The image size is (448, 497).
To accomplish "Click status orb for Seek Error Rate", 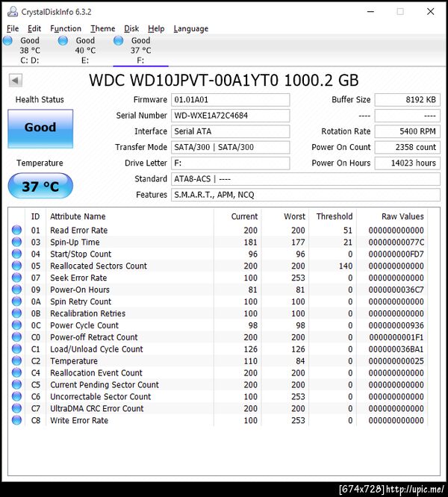I will point(16,278).
